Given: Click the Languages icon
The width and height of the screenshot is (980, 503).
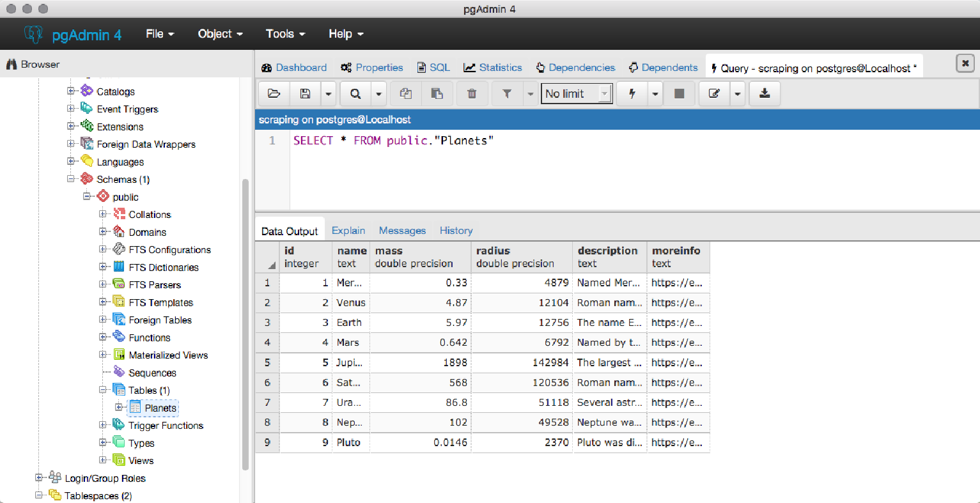Looking at the screenshot, I should [87, 161].
